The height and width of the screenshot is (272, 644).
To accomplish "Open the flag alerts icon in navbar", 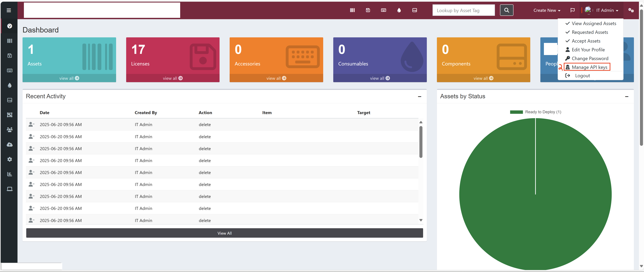I will coord(572,10).
